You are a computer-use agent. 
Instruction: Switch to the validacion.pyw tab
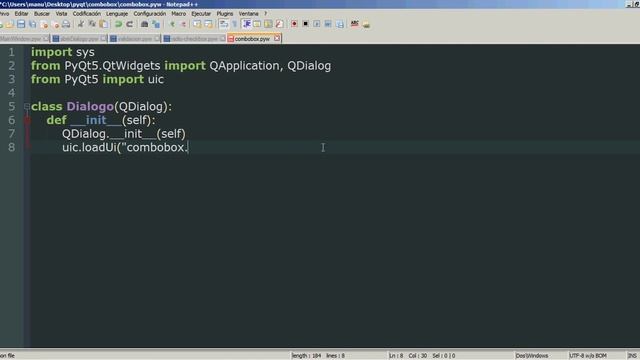[x=135, y=39]
